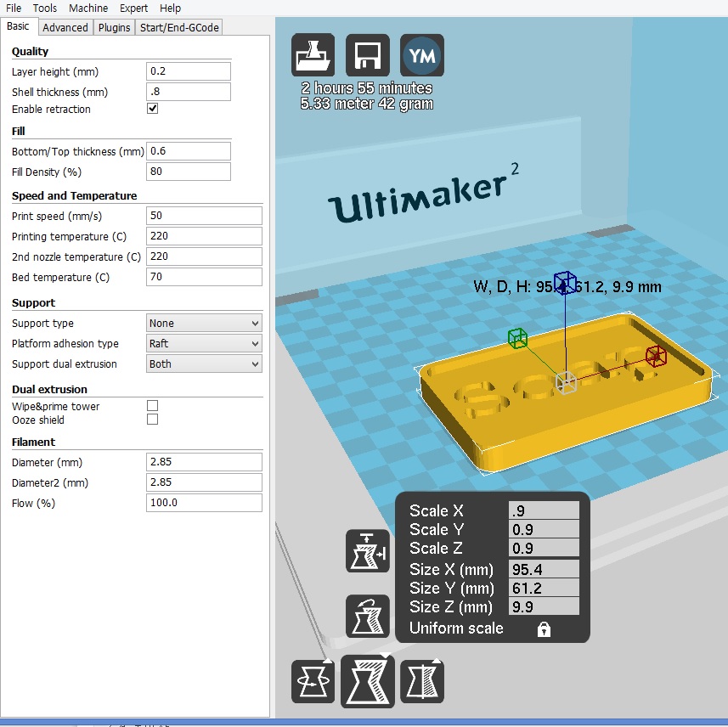Toggle the Uniform scale lock icon

pos(544,629)
